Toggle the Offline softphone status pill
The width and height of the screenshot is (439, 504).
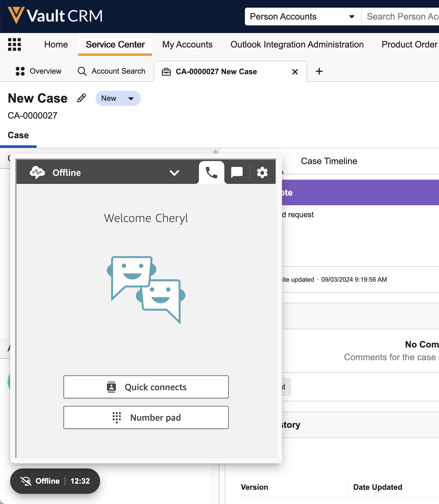coord(55,481)
